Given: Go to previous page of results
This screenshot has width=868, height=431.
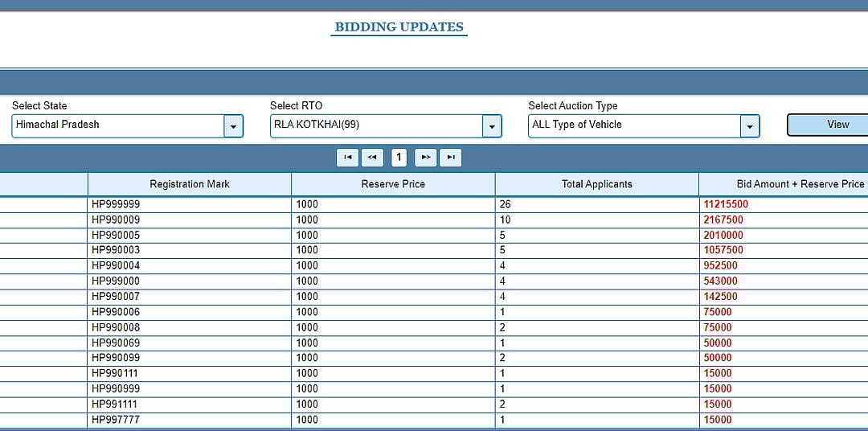Looking at the screenshot, I should click(x=372, y=158).
